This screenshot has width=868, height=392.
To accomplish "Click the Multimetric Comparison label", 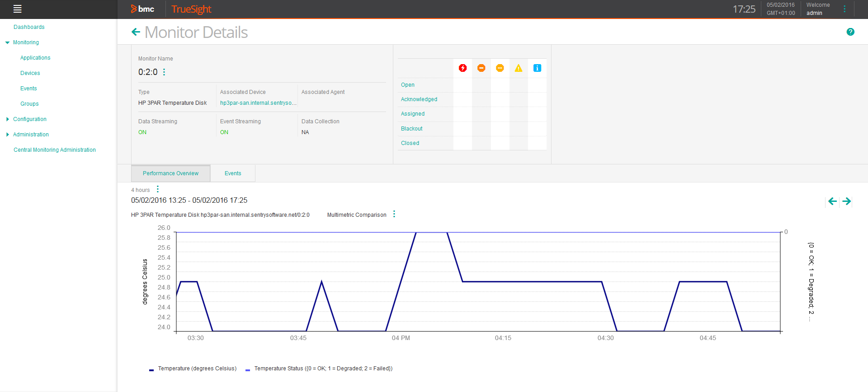I will coord(357,215).
